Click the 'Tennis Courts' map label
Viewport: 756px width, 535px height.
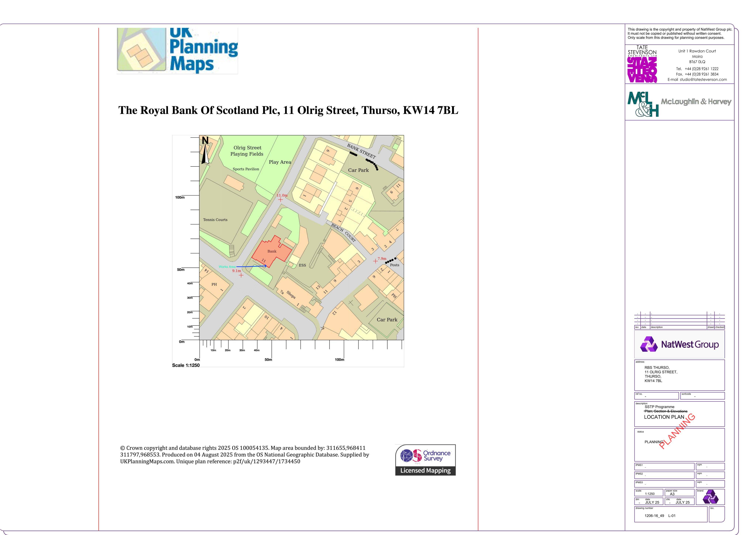[215, 219]
